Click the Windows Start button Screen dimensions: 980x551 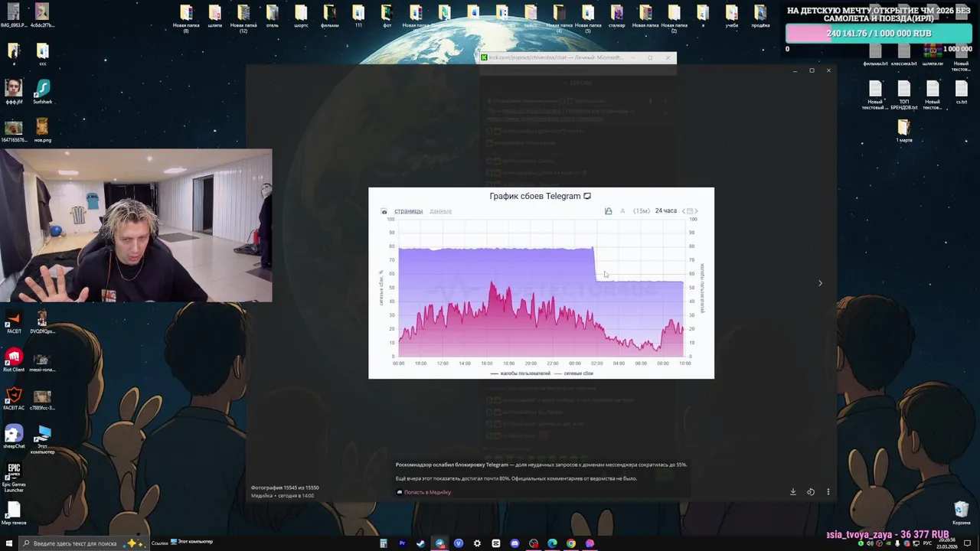point(9,543)
